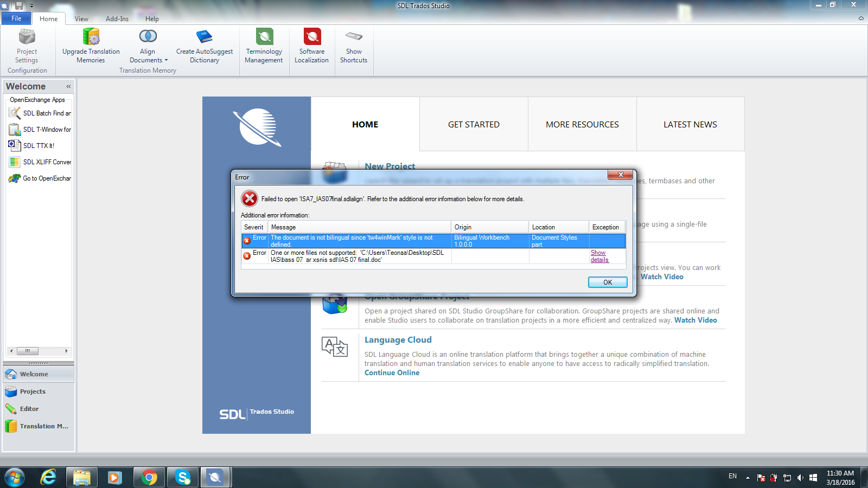This screenshot has width=868, height=488.
Task: Open Google Chrome from the taskbar
Action: 149,478
